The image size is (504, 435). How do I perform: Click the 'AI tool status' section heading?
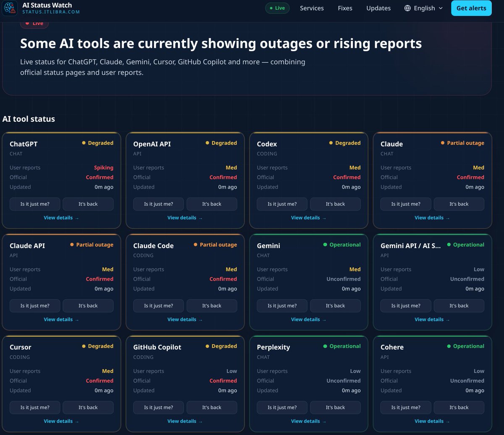coord(29,119)
